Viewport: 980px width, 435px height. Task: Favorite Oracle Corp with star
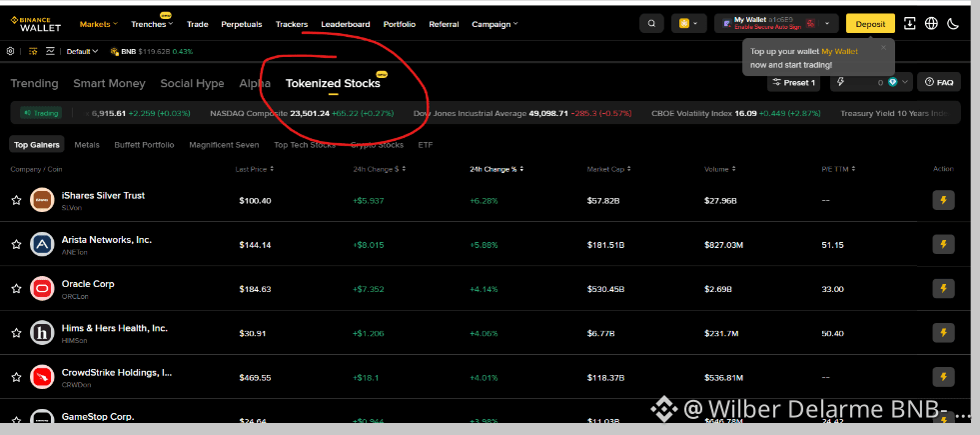coord(16,289)
